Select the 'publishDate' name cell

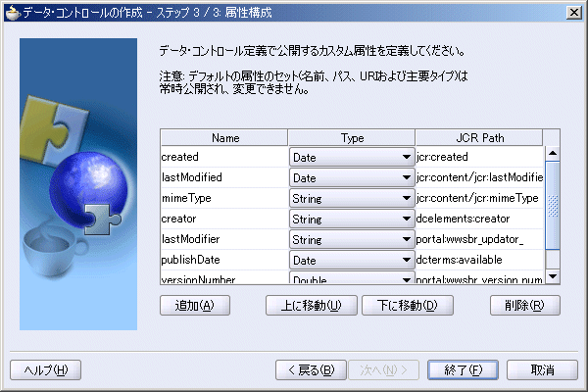pyautogui.click(x=224, y=260)
